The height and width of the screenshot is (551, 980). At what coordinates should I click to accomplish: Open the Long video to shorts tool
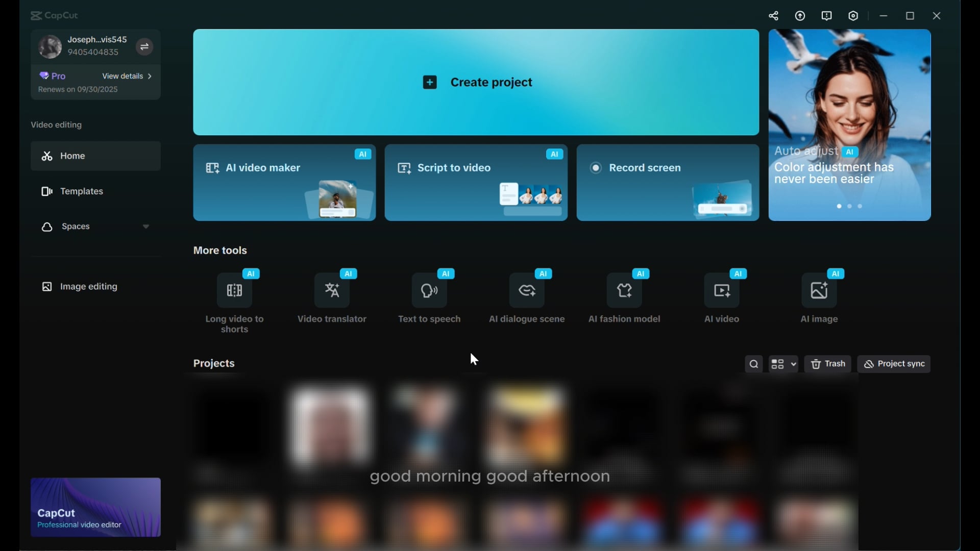coord(235,291)
